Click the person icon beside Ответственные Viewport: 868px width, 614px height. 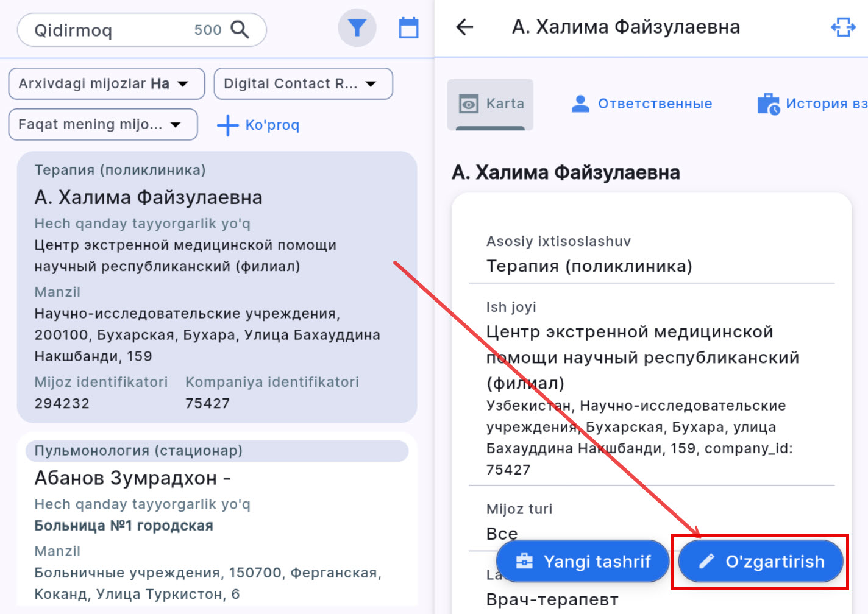tap(580, 104)
